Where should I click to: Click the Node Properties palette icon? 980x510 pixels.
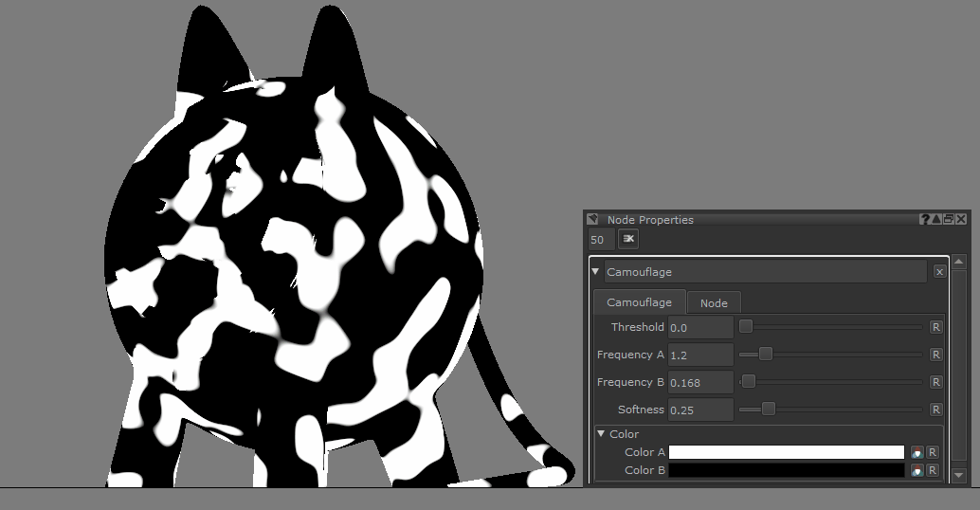pos(593,219)
